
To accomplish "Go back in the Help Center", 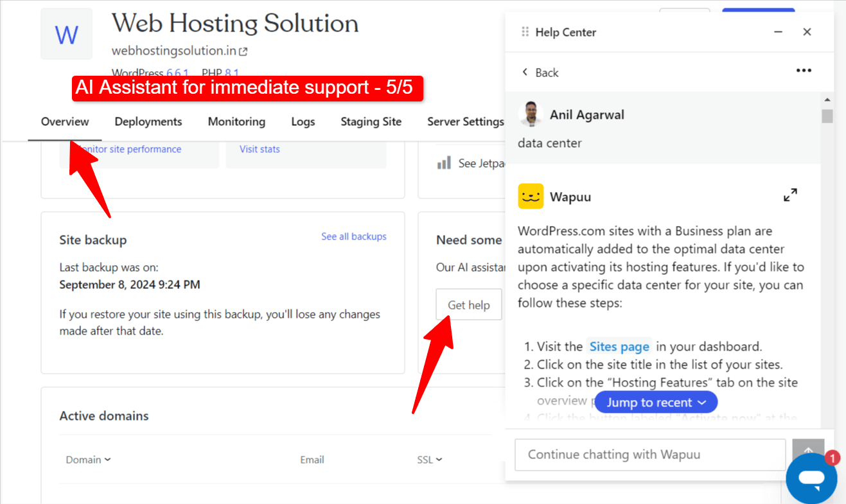I will [540, 73].
